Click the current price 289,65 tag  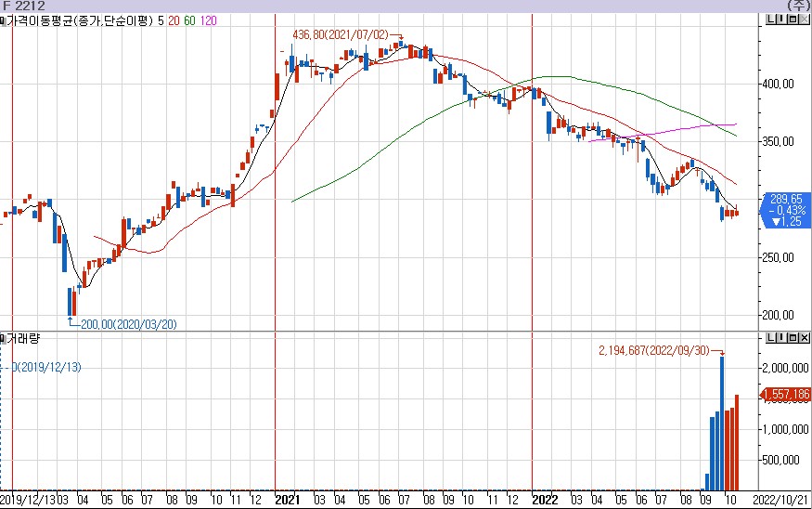click(786, 210)
